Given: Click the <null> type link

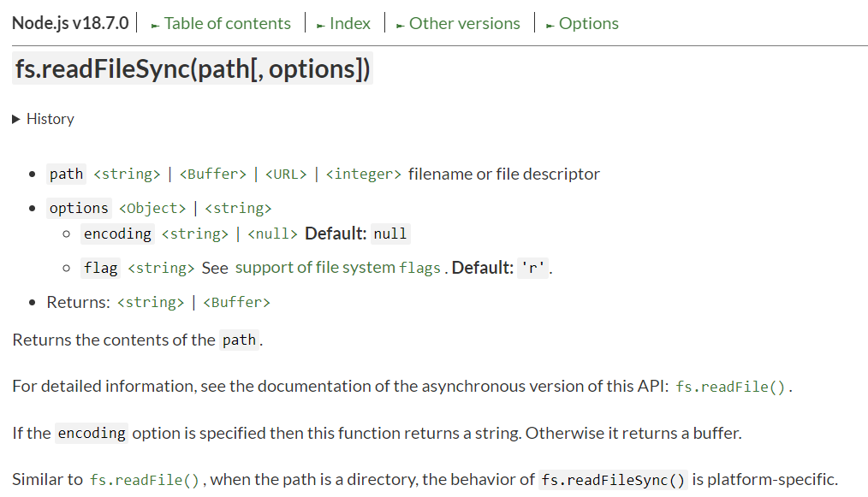Looking at the screenshot, I should (272, 234).
